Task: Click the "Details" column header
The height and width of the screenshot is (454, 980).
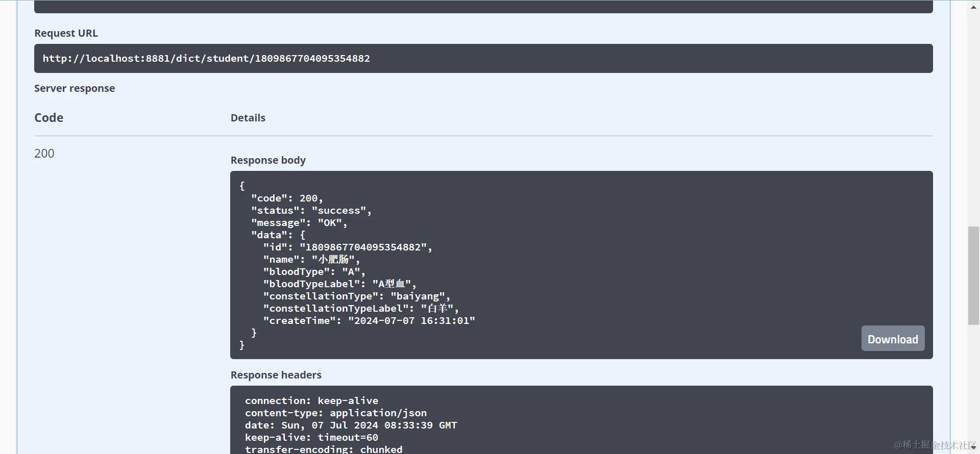Action: point(248,118)
